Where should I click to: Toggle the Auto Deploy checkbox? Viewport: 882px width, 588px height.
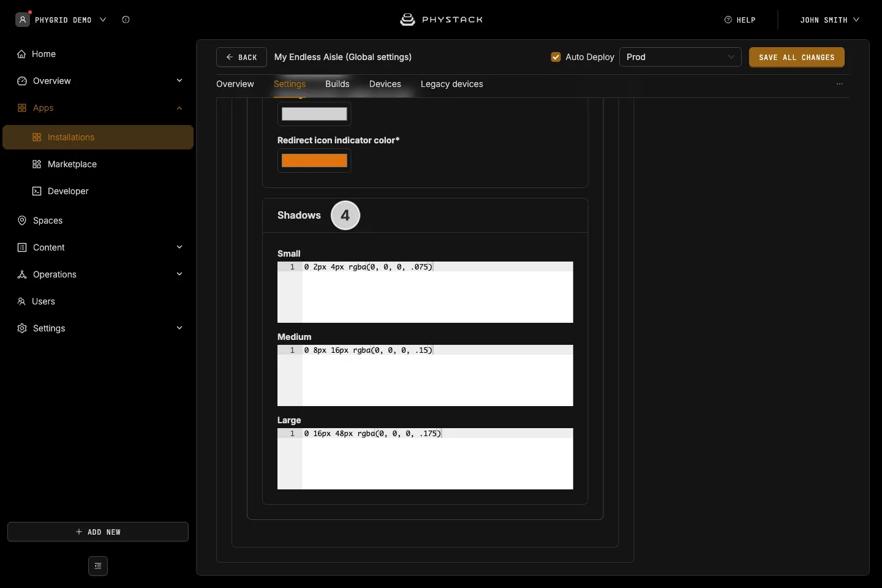(x=556, y=57)
